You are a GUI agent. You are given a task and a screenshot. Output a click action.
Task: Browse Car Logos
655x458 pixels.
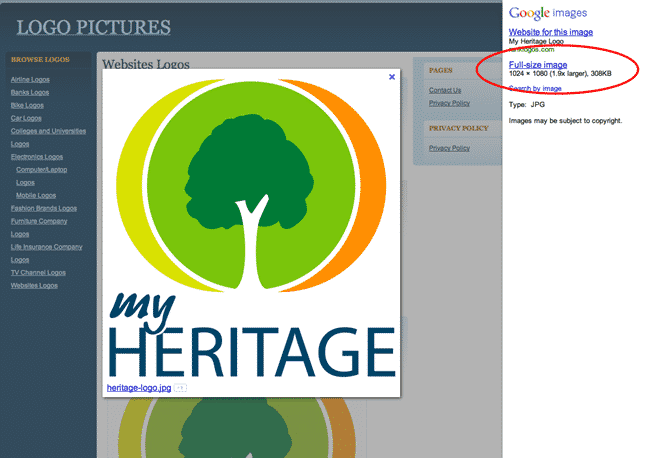coord(26,118)
